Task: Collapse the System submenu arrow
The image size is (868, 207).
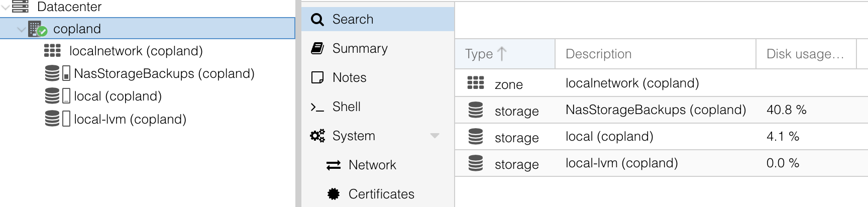Action: coord(435,136)
